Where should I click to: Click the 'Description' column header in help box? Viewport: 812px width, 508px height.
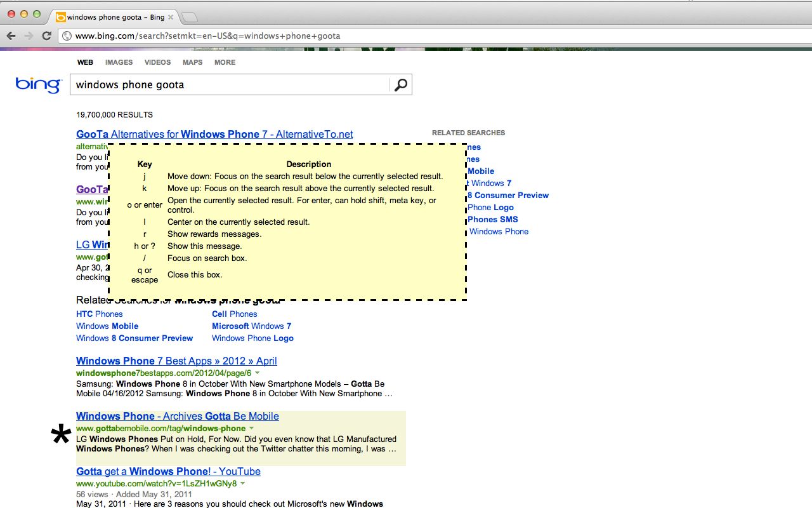point(309,164)
